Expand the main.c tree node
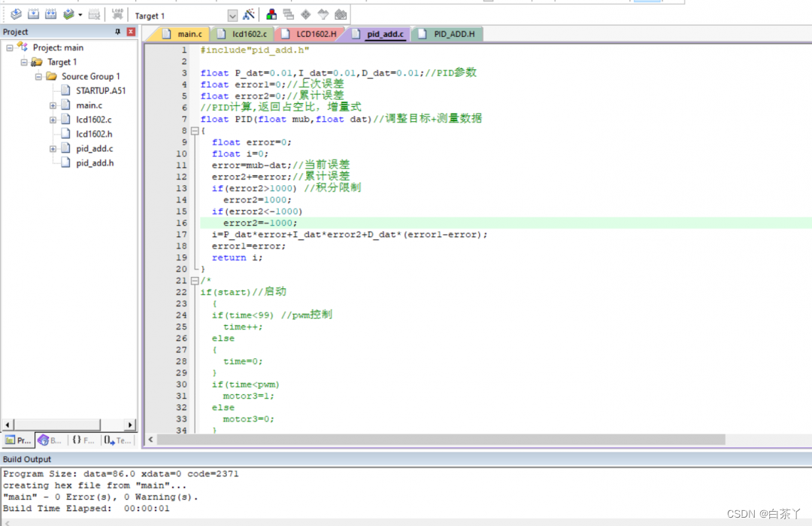 [53, 105]
